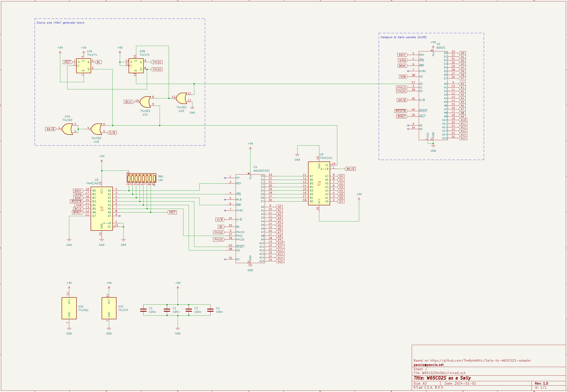567x392 pixels.
Task: Click the BCLK label at U1C input
Action: [128, 102]
